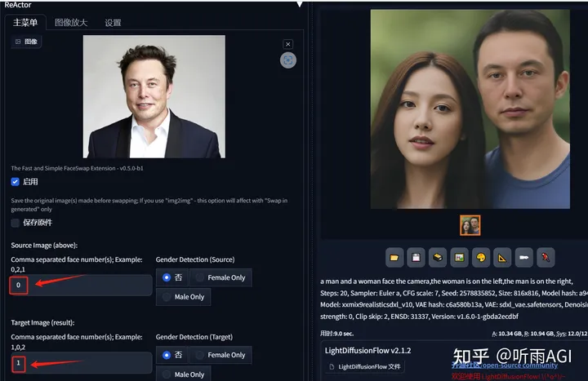Screen dimensions: 588x381
Task: Switch to the 主菜单 tab
Action: pyautogui.click(x=25, y=23)
